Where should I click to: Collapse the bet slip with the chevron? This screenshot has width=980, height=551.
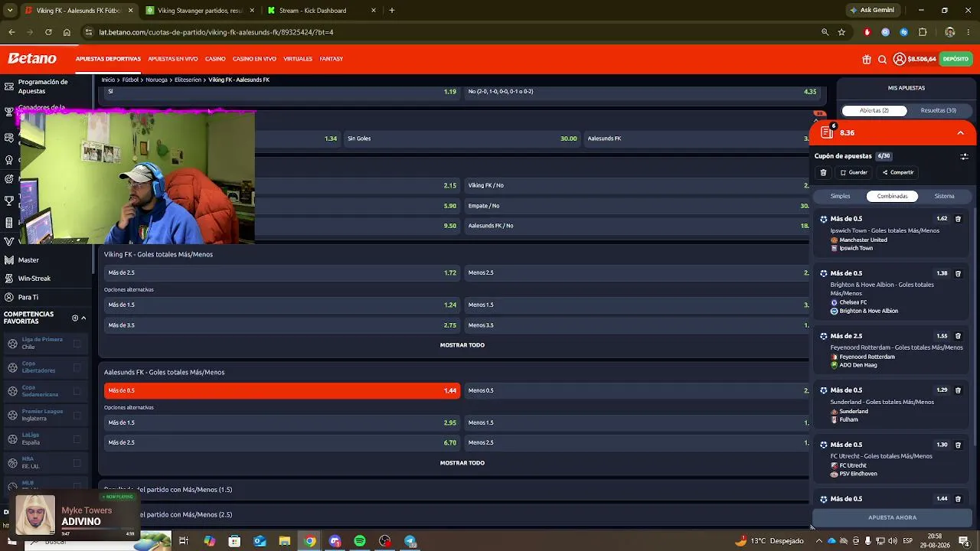(x=960, y=132)
